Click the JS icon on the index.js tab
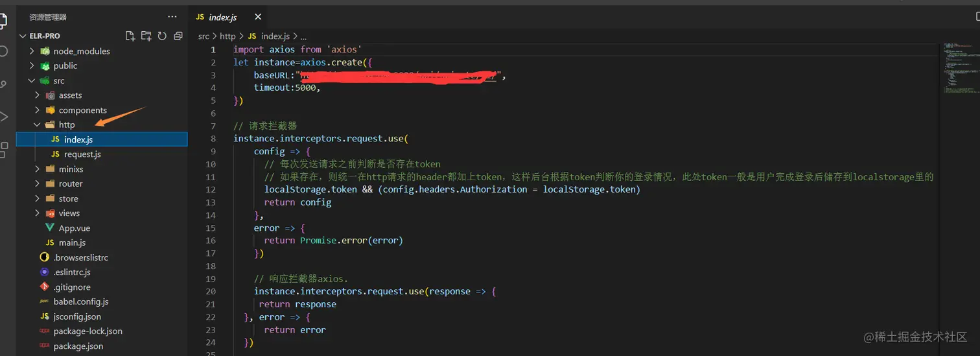 [200, 17]
